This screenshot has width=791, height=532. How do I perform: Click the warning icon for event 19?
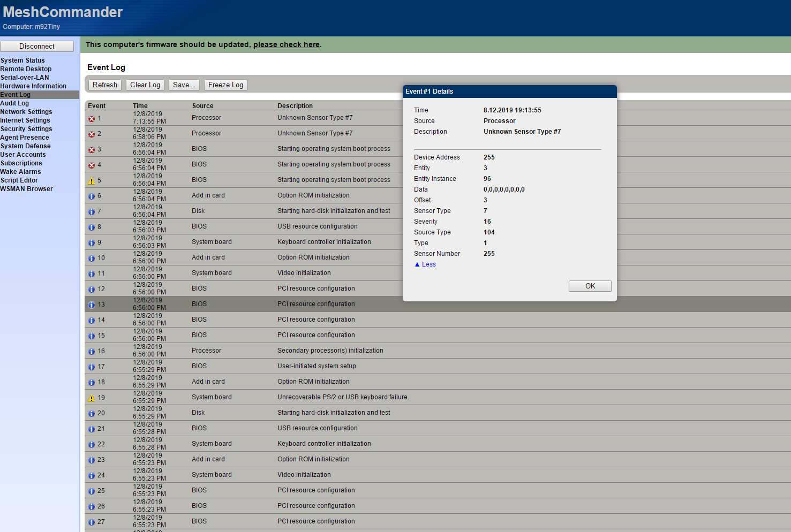(x=92, y=398)
